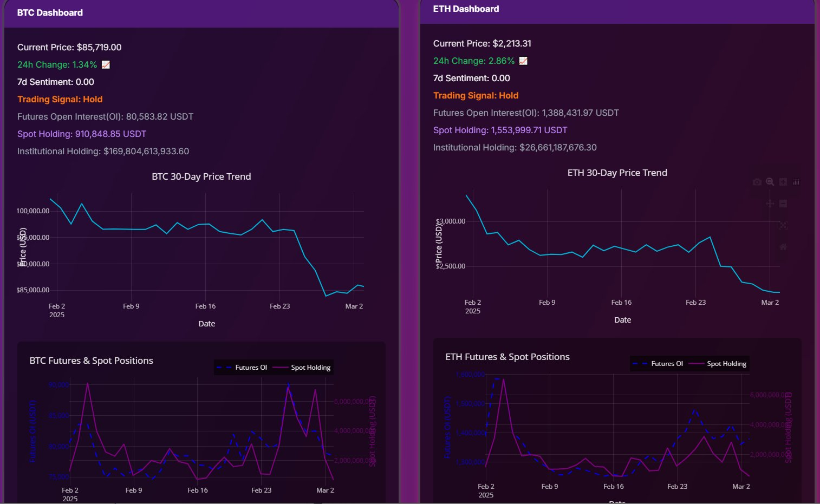820x504 pixels.
Task: Download ETH price chart as PNG (camera icon)
Action: (x=757, y=182)
